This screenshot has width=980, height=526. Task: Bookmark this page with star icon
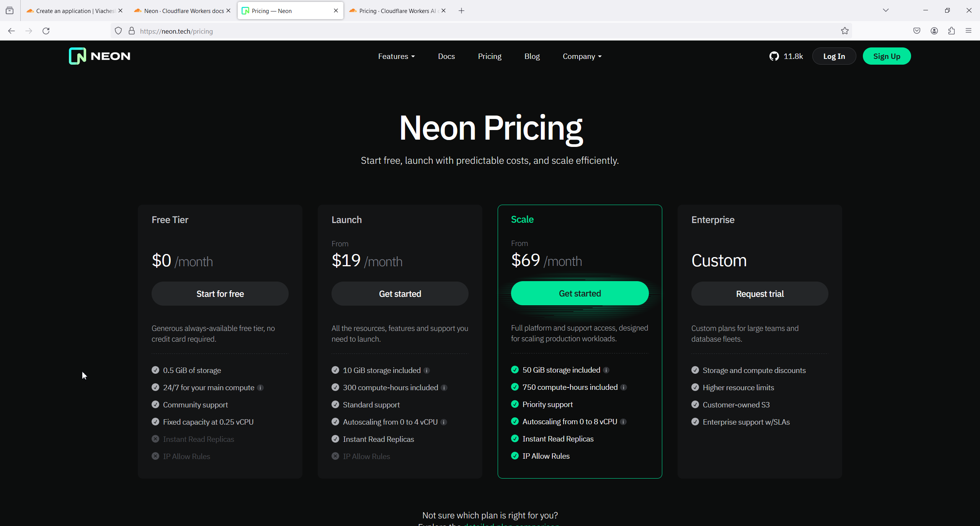pos(845,31)
